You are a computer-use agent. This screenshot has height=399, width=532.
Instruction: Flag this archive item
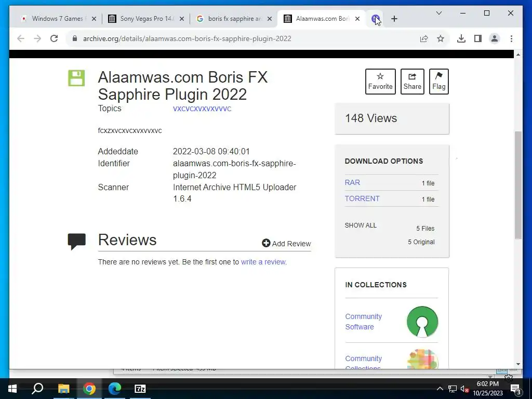(438, 82)
